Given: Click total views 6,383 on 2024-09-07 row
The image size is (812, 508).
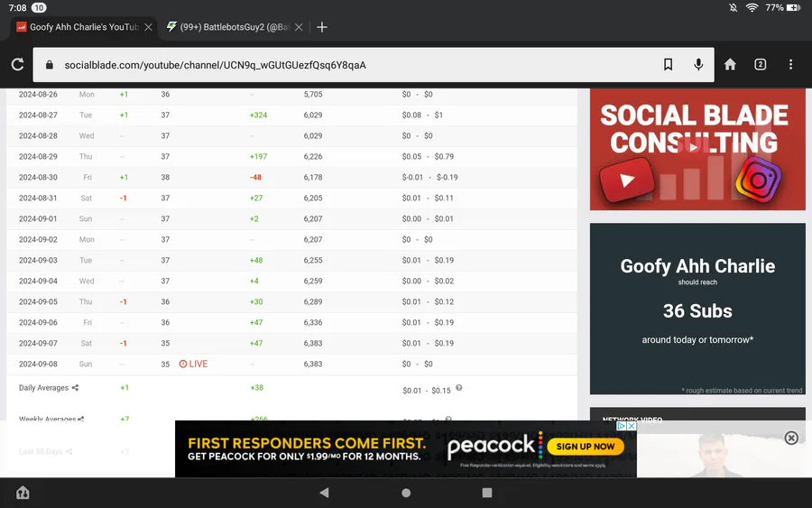Looking at the screenshot, I should (x=313, y=343).
